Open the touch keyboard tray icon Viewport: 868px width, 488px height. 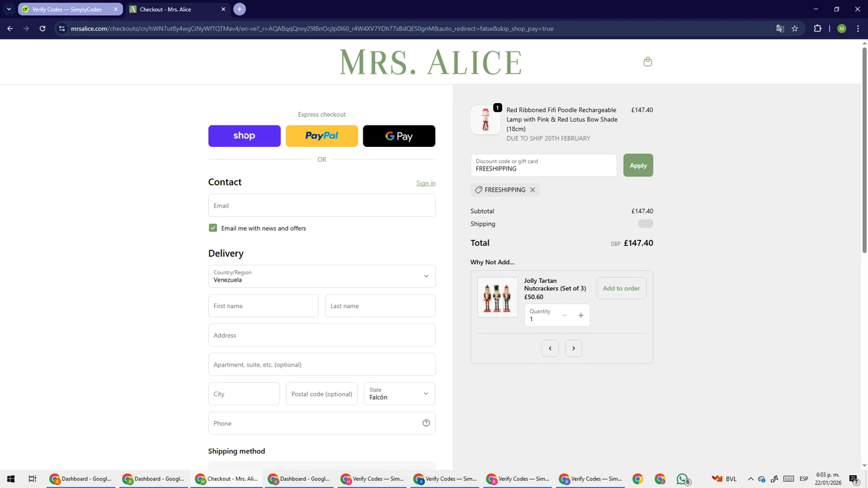coord(789,479)
